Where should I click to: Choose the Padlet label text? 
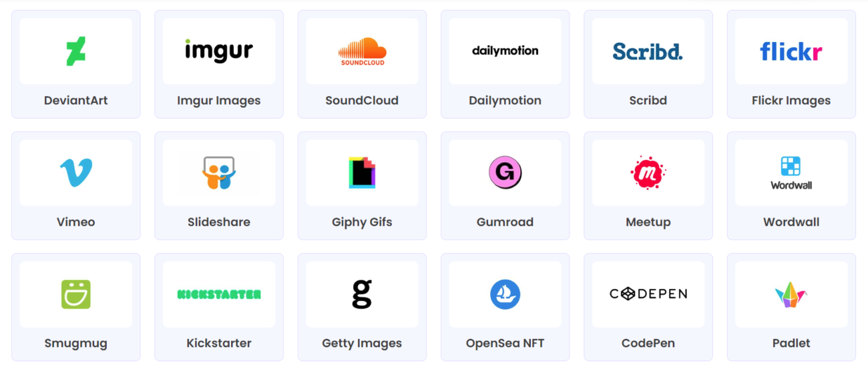coord(791,344)
